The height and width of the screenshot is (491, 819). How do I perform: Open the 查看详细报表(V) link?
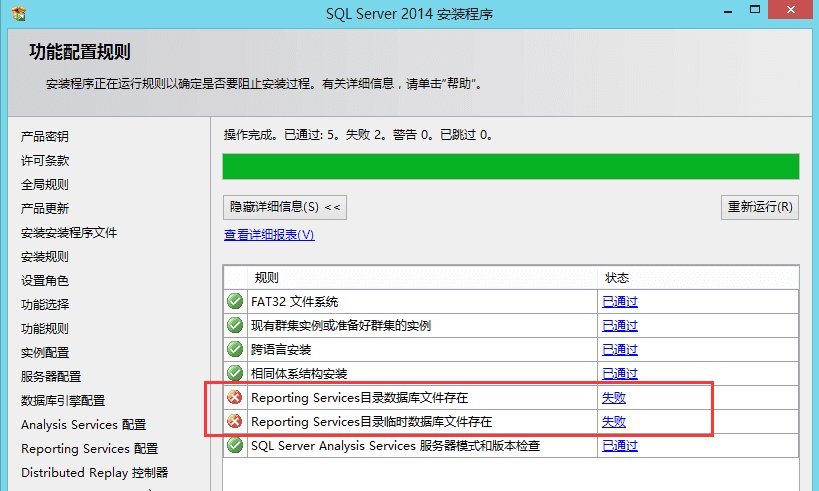click(x=269, y=235)
